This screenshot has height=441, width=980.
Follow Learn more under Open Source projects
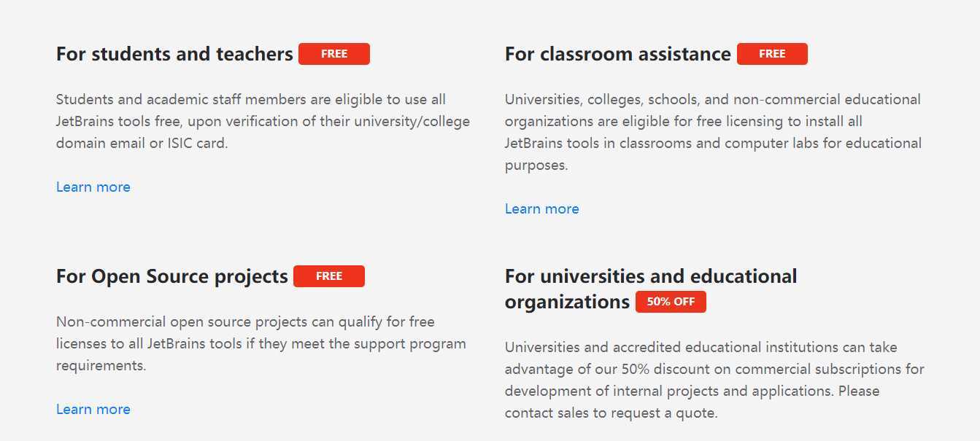93,410
